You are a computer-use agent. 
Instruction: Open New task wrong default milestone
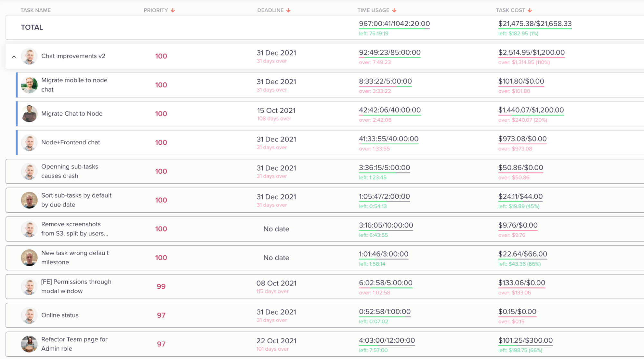point(75,257)
